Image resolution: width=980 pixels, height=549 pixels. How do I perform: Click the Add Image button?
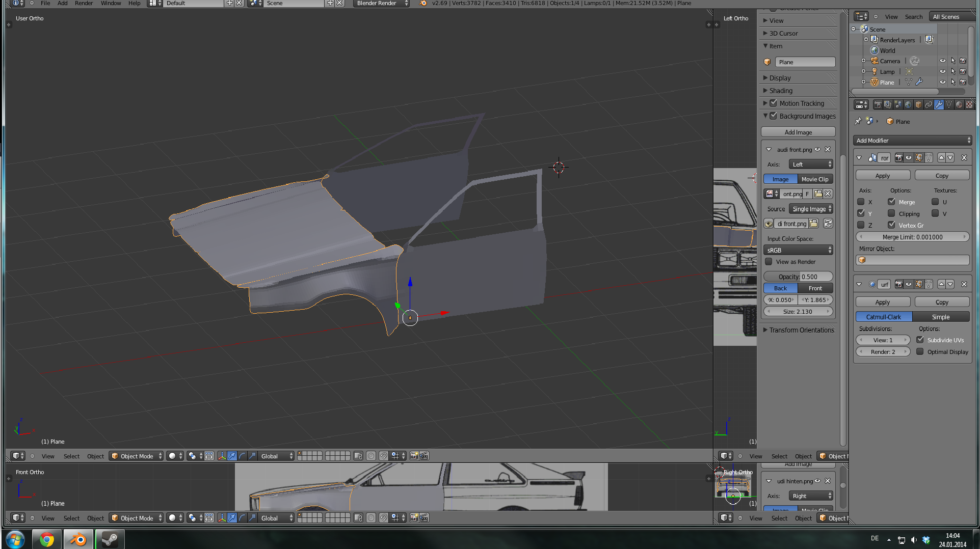click(798, 132)
